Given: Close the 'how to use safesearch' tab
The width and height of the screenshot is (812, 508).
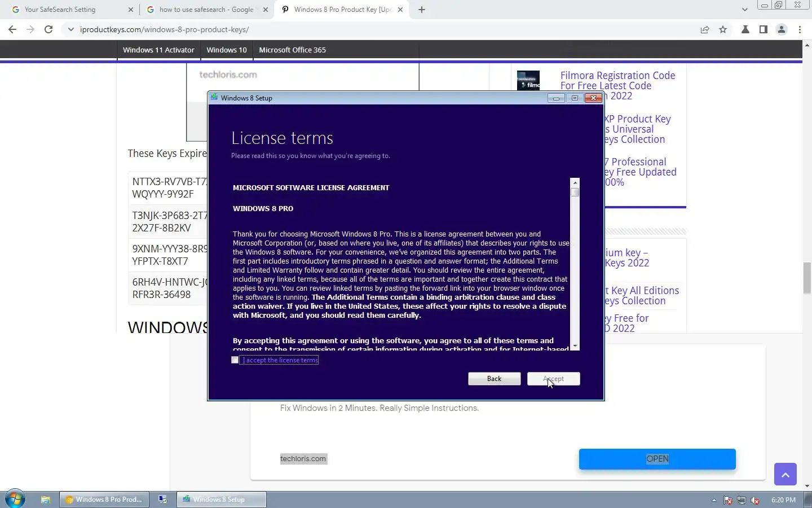Looking at the screenshot, I should pyautogui.click(x=266, y=10).
